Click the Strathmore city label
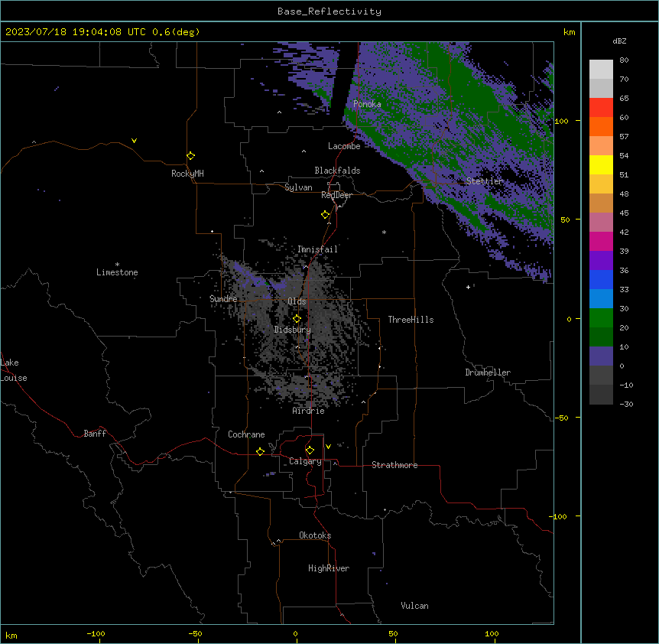Image resolution: width=659 pixels, height=644 pixels. (x=394, y=465)
